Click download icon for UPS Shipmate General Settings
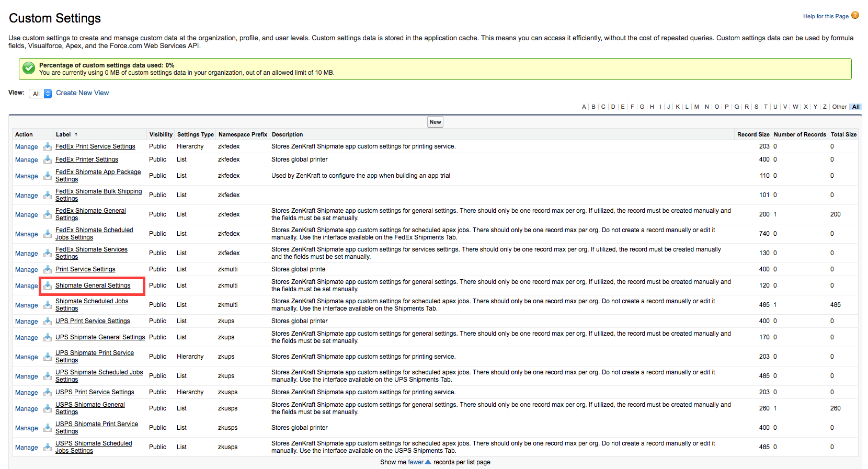Screen dimensions: 868x469 pos(47,337)
